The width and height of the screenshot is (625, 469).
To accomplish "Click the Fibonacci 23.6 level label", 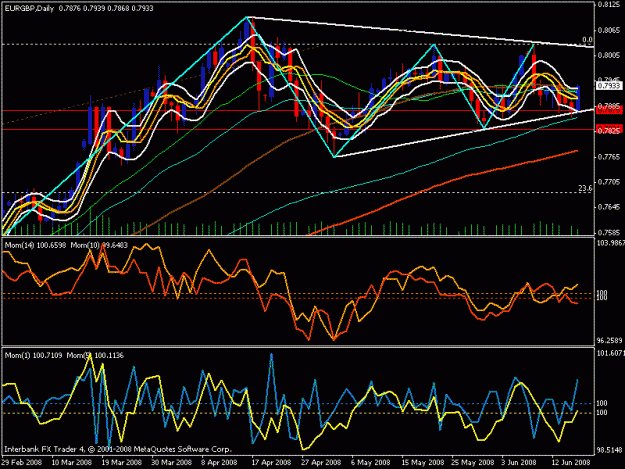I will click(x=585, y=188).
